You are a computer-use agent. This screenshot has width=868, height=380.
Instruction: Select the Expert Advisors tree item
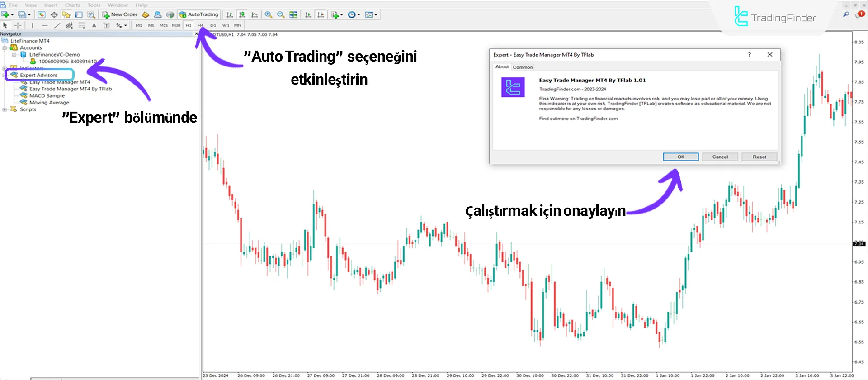[38, 75]
